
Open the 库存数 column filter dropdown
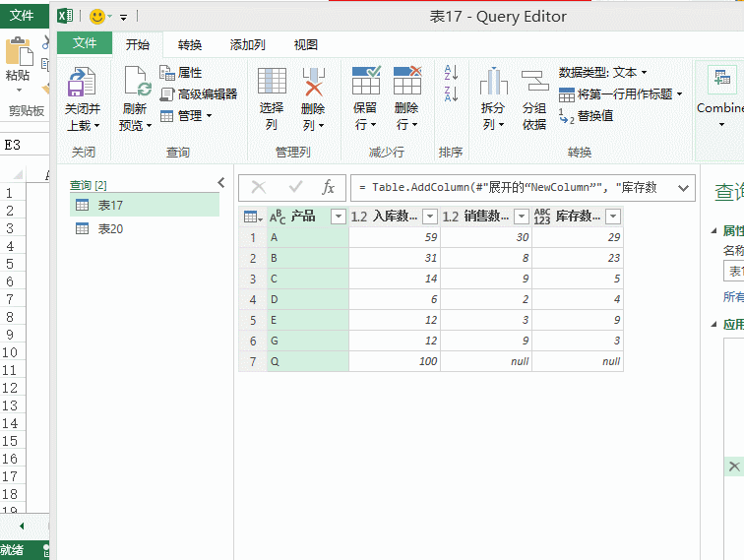point(613,217)
